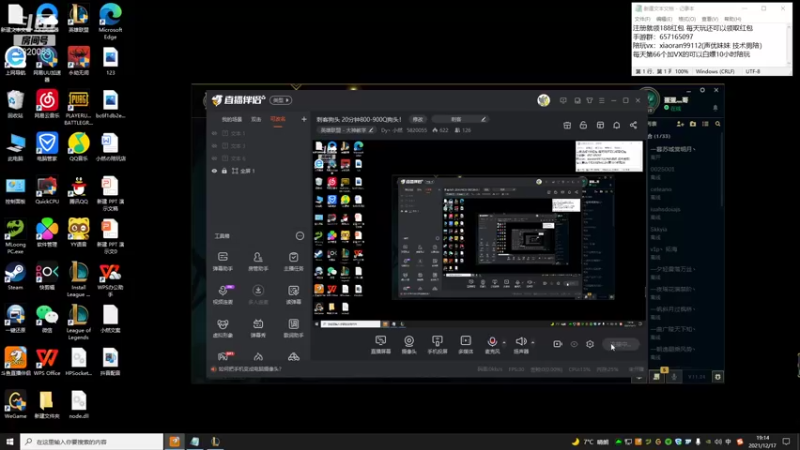Viewport: 800px width, 450px height.
Task: Open the 主播任务 tool
Action: point(293,261)
